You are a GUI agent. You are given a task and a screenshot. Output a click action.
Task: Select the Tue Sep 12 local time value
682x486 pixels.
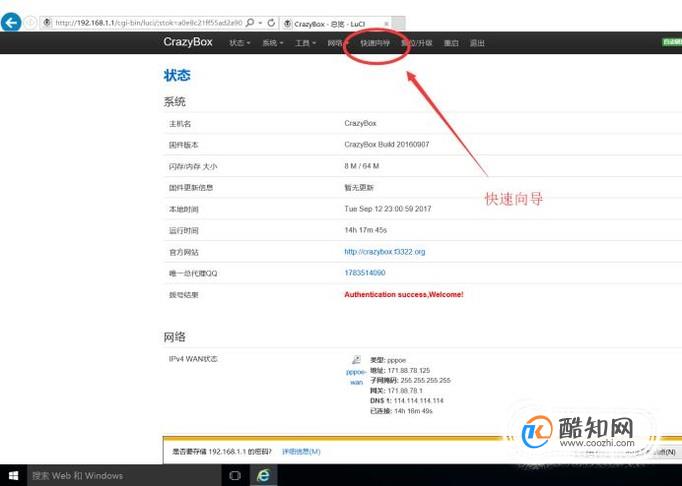[388, 209]
